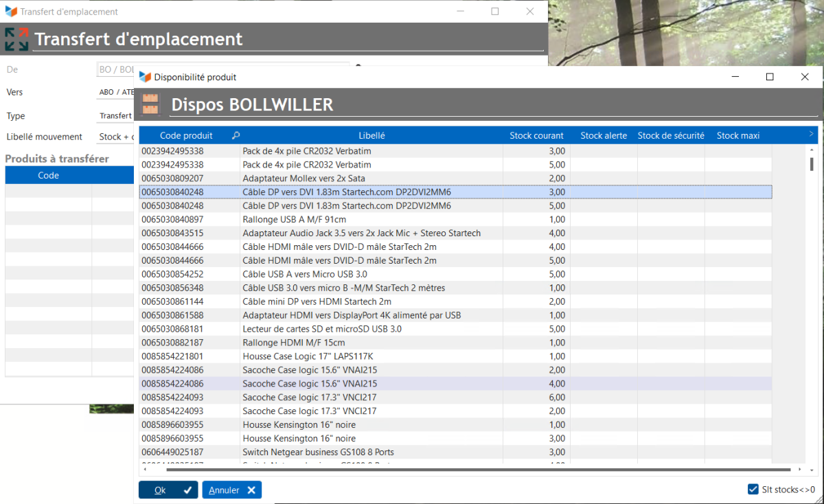Image resolution: width=824 pixels, height=504 pixels.
Task: Click the Disponibilité produit title bar app icon
Action: 145,77
